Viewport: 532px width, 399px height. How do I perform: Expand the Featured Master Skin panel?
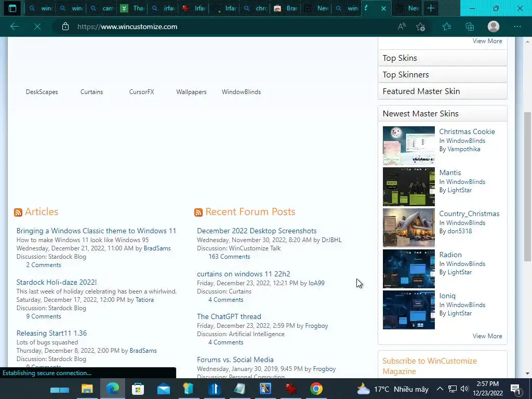[x=443, y=91]
